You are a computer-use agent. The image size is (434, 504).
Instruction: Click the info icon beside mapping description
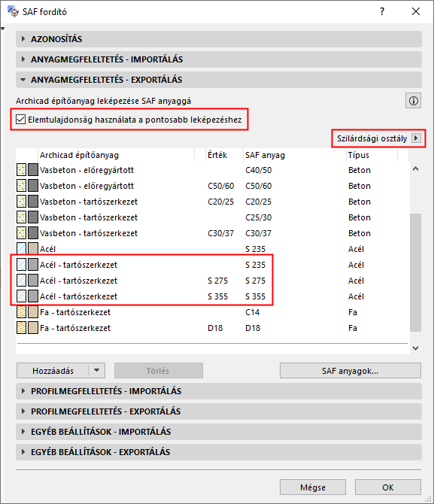coord(413,101)
